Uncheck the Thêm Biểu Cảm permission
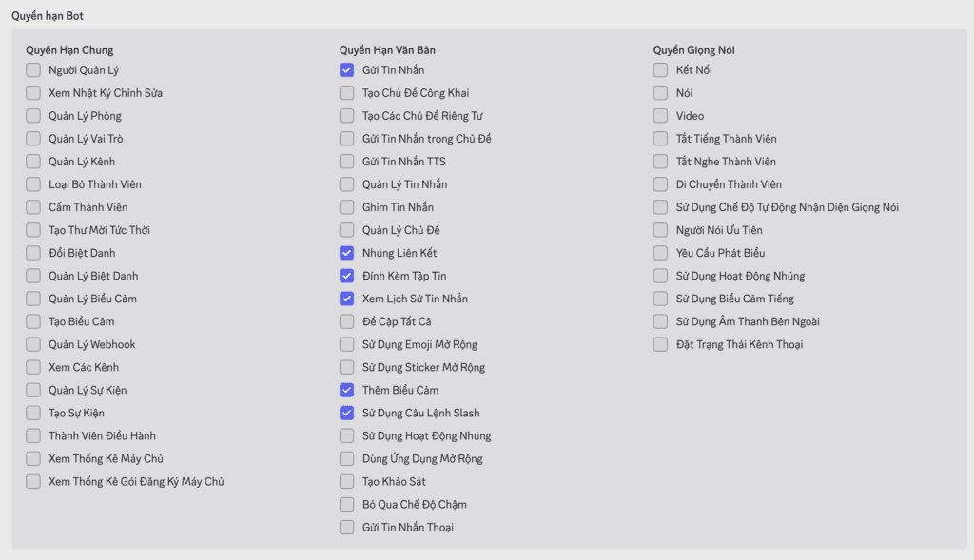The image size is (974, 560). coord(347,390)
